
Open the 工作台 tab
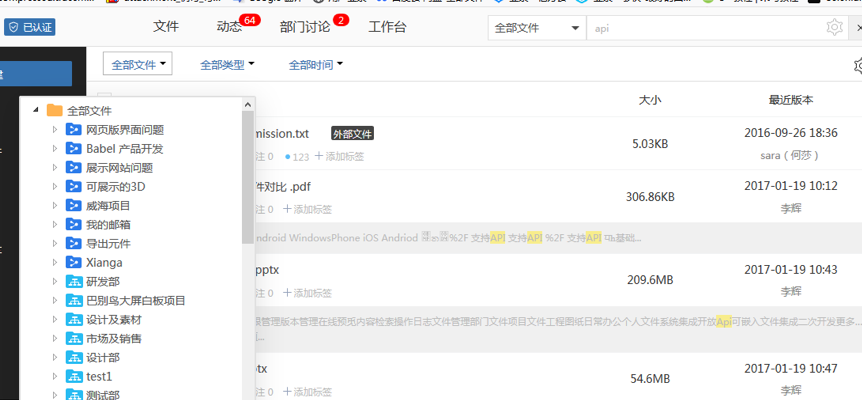387,27
